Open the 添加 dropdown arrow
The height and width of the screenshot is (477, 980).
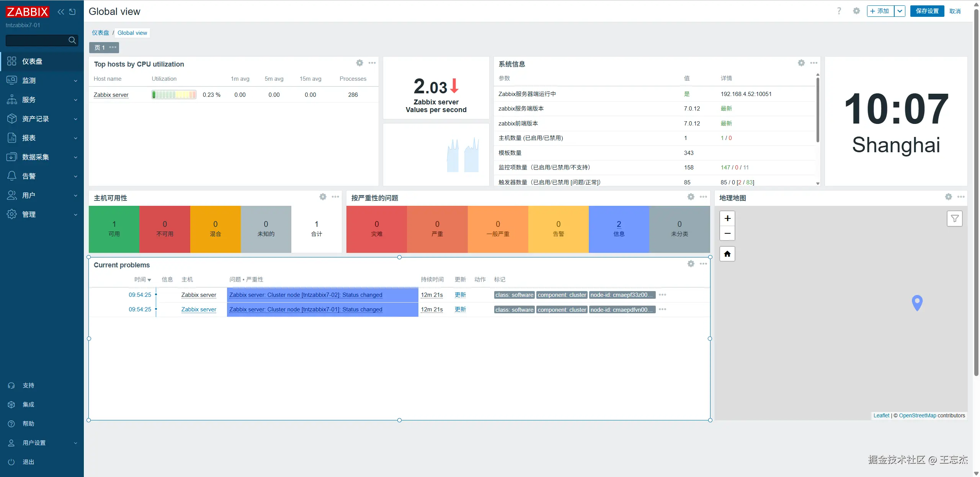coord(900,11)
